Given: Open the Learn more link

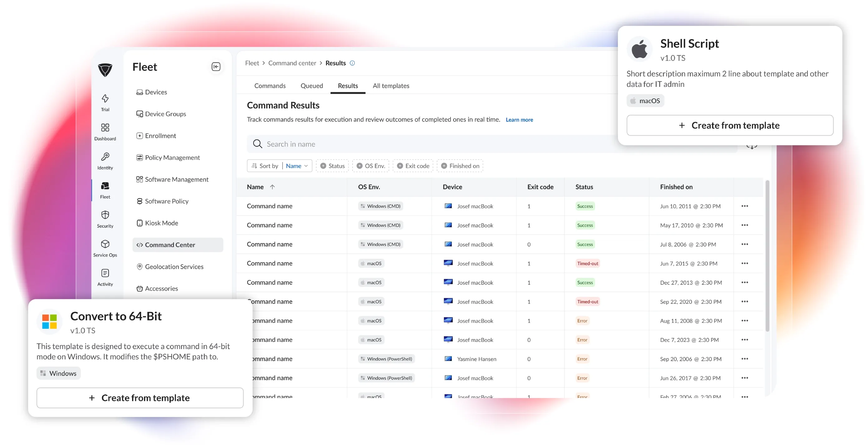Looking at the screenshot, I should pos(519,120).
